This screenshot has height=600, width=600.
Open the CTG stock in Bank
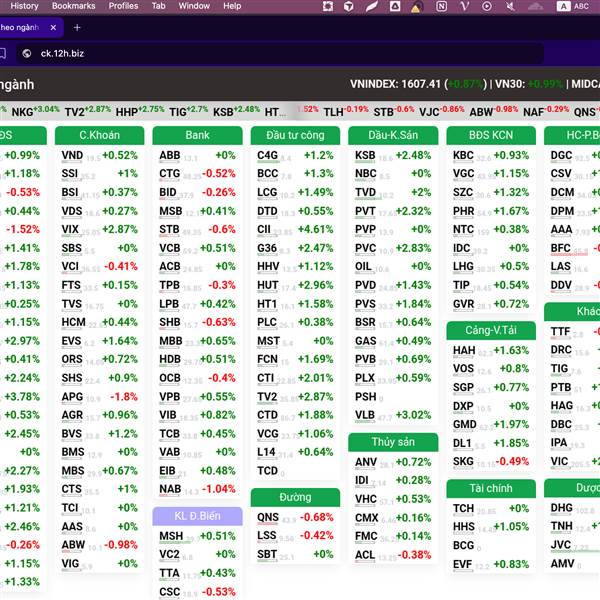pyautogui.click(x=197, y=174)
